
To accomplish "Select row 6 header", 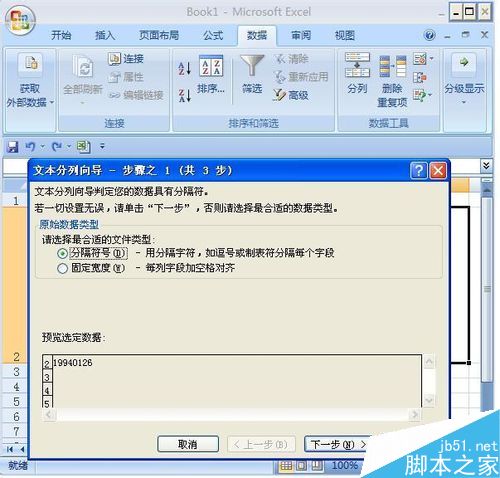I will click(16, 416).
